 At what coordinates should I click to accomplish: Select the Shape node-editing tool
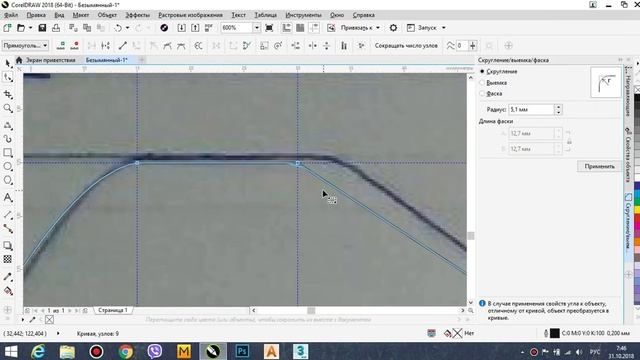click(x=8, y=77)
